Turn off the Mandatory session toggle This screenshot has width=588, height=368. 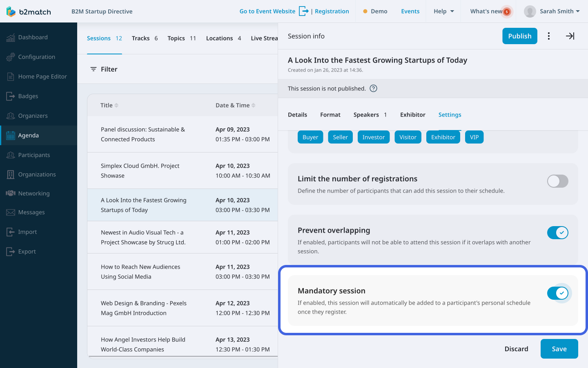point(557,293)
